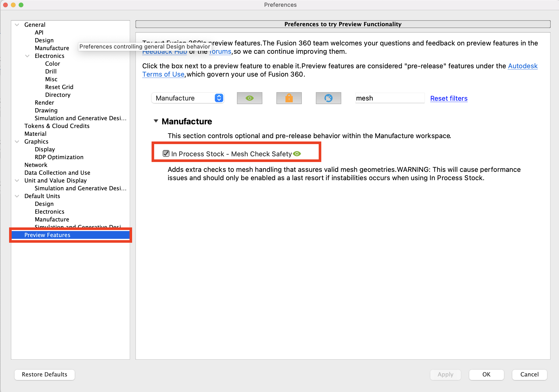Open the Electronics Color settings

pyautogui.click(x=52, y=64)
